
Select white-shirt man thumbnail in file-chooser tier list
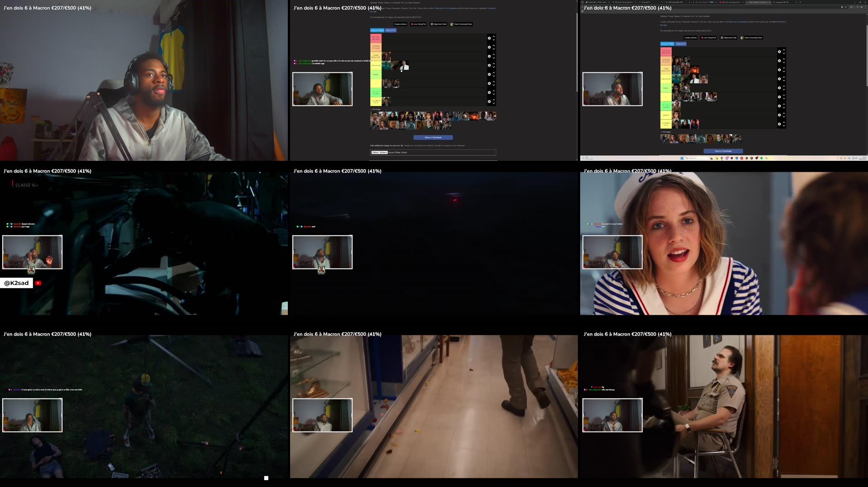[x=404, y=66]
